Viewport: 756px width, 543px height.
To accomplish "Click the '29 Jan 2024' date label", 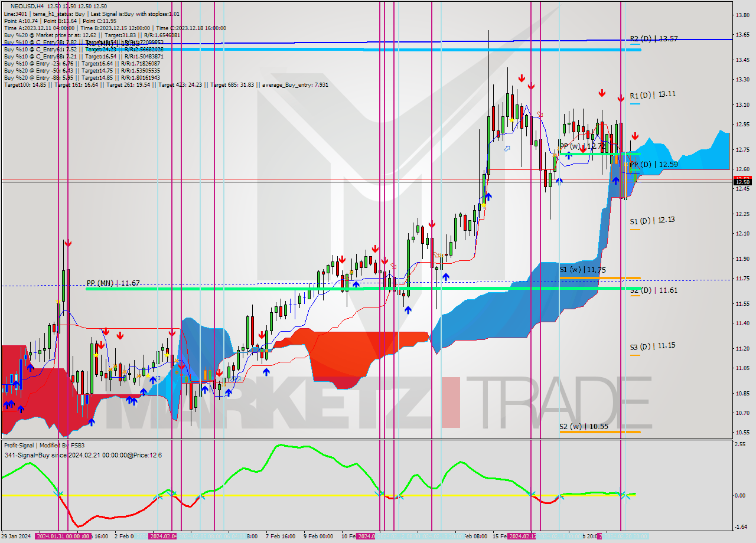I will [x=17, y=537].
